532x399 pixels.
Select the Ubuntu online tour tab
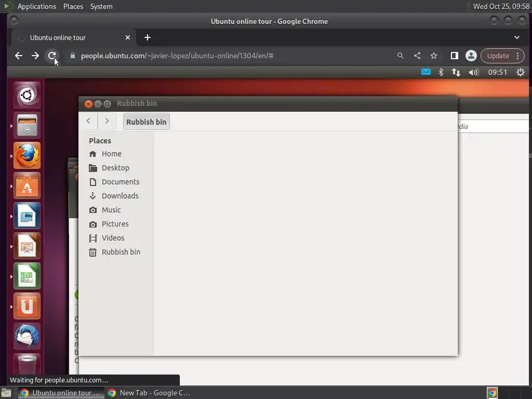tap(74, 37)
